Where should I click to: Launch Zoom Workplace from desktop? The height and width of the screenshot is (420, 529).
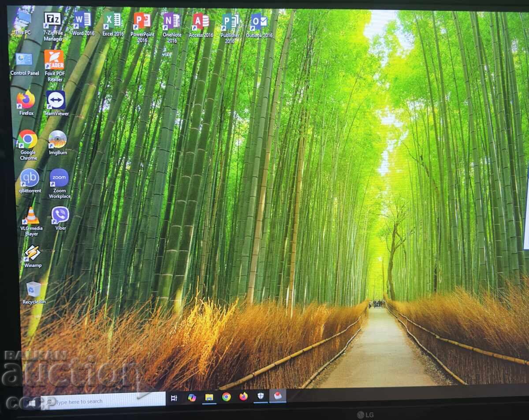tap(60, 184)
